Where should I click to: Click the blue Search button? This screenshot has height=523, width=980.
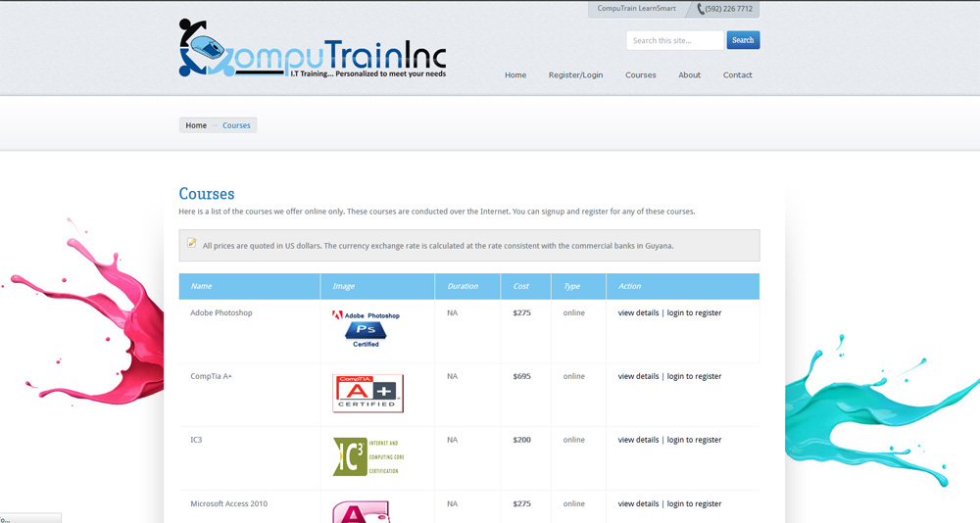coord(743,40)
